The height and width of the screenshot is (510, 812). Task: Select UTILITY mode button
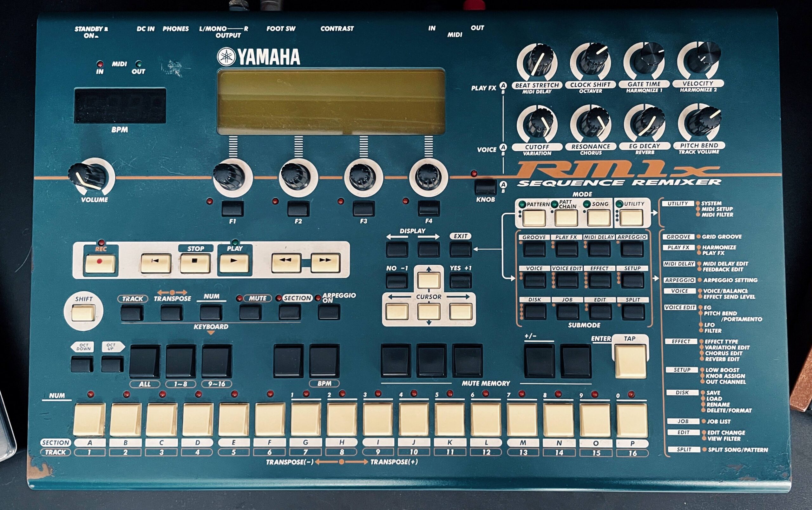tap(631, 218)
